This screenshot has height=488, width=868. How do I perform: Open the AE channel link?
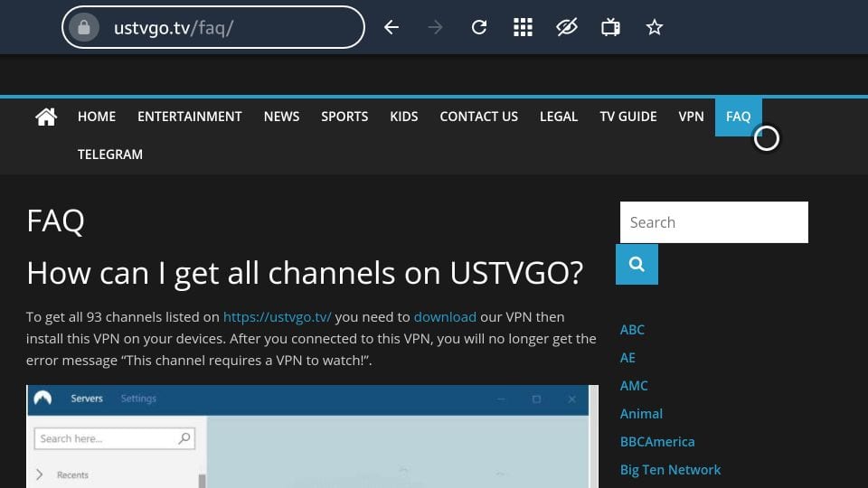point(627,358)
